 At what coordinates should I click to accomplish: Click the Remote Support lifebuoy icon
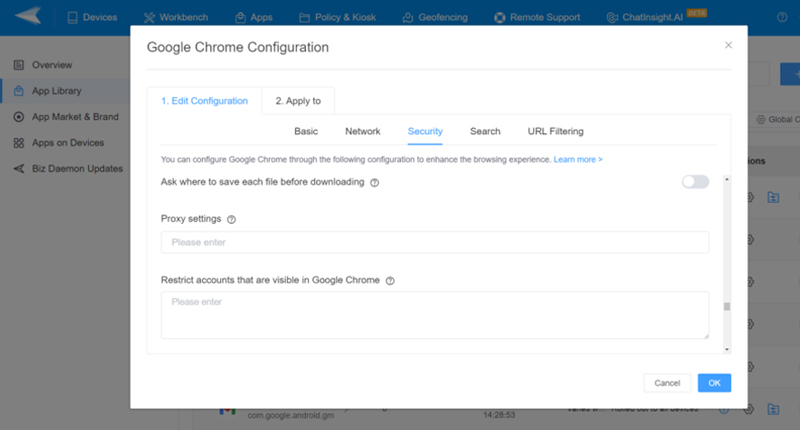point(499,18)
